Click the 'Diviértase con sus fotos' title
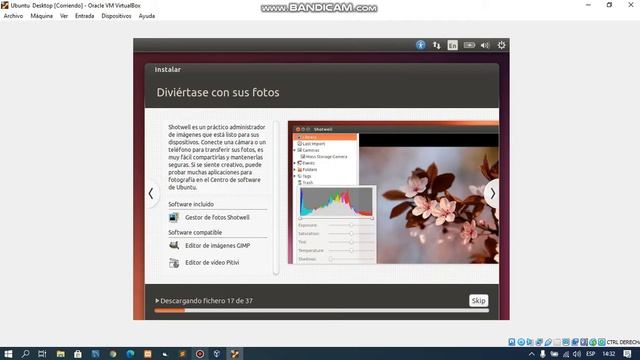The image size is (640, 360). tap(218, 92)
